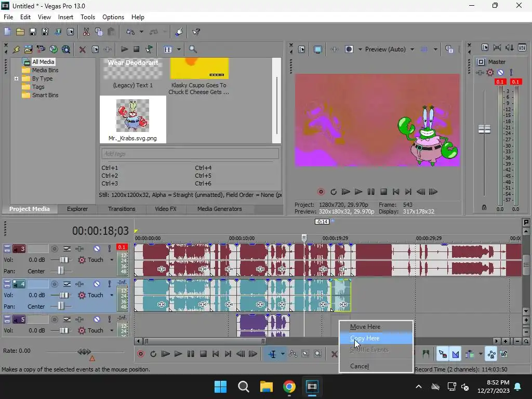
Task: Arm track 4 for recording
Action: (x=54, y=284)
